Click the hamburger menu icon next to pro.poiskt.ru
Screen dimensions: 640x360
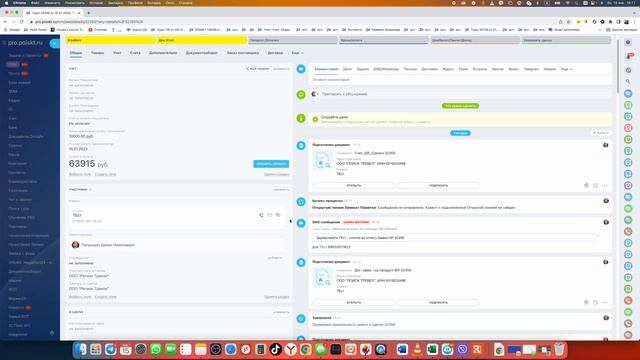[4, 42]
